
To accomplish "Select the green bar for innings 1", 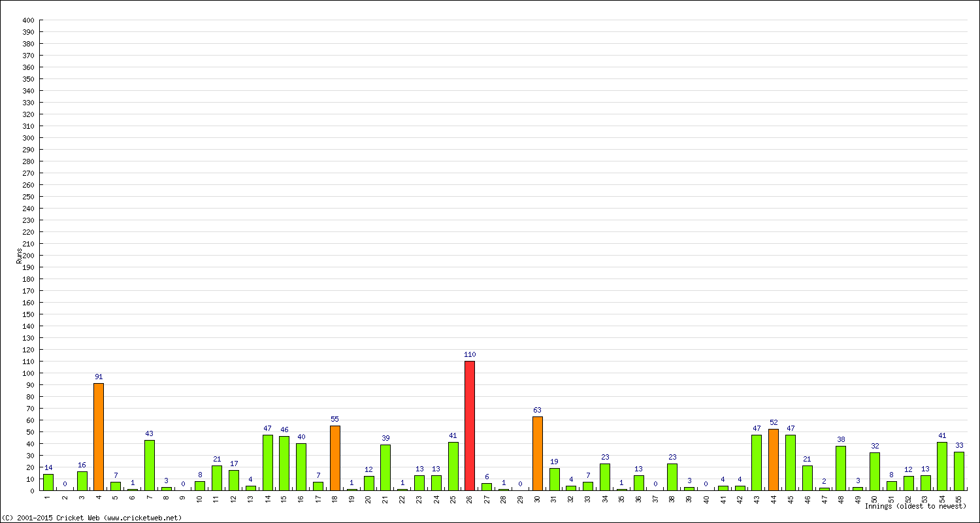I will (48, 482).
